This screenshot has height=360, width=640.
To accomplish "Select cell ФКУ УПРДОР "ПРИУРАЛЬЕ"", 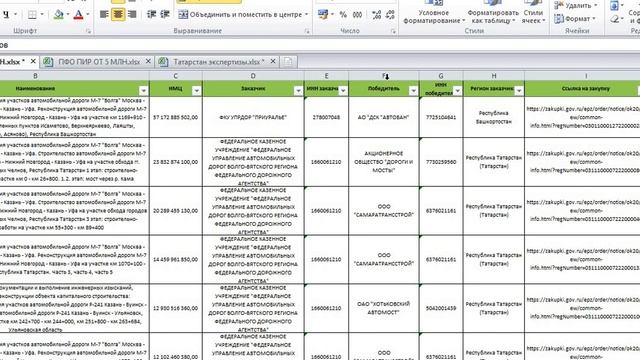I will (x=253, y=117).
